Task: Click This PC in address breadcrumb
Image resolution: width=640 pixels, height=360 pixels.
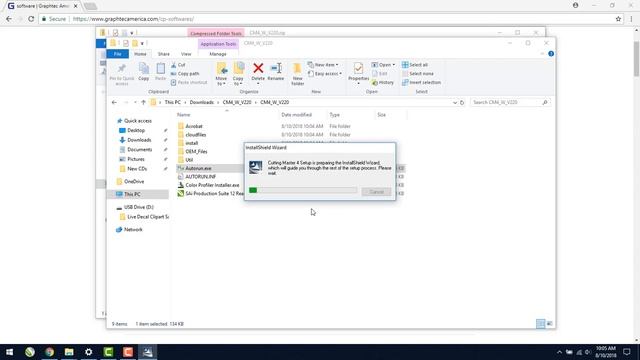Action: (x=173, y=102)
